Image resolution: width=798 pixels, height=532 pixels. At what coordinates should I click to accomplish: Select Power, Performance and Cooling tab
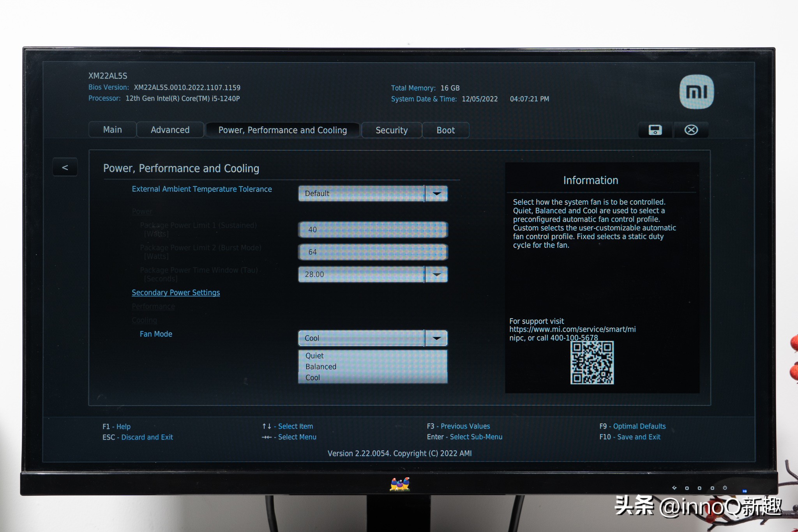pos(282,130)
